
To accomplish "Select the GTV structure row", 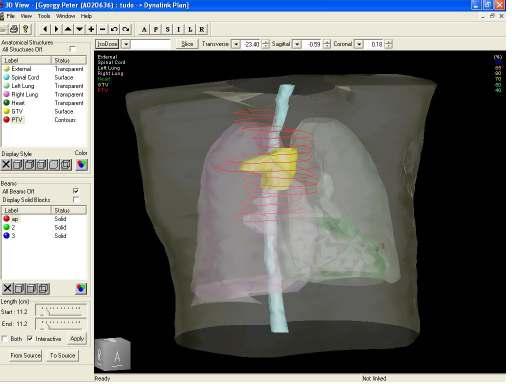I will coord(44,111).
